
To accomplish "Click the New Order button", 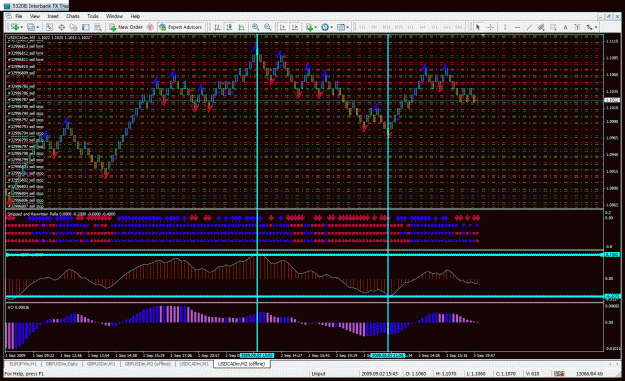I will click(x=126, y=27).
